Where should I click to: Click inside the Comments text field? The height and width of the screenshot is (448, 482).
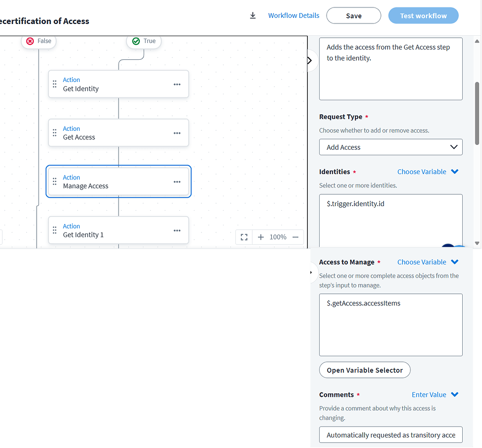tap(391, 435)
